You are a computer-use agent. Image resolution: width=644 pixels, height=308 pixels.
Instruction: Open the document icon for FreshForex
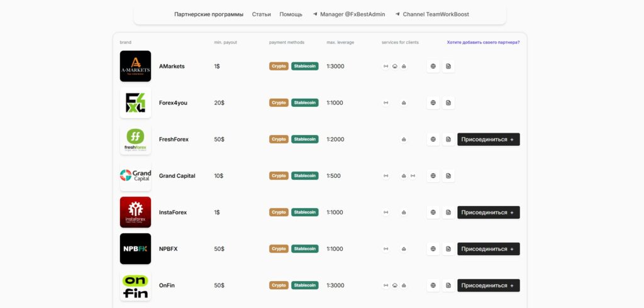(x=448, y=139)
